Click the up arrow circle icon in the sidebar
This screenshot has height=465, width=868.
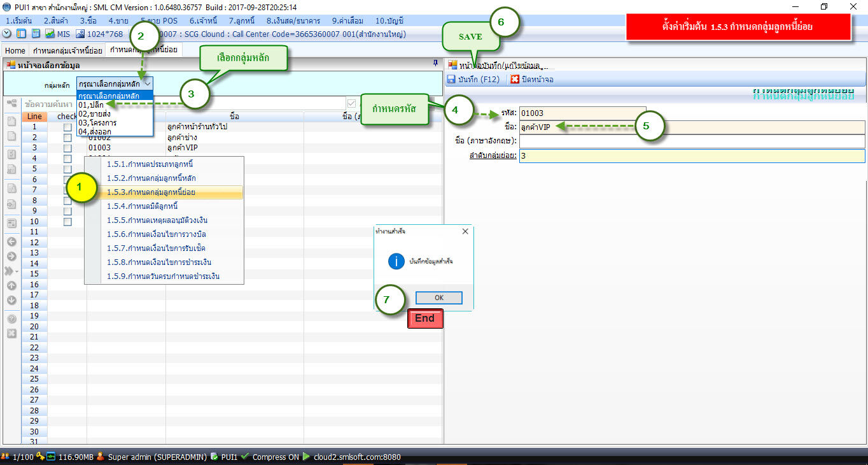tap(11, 285)
